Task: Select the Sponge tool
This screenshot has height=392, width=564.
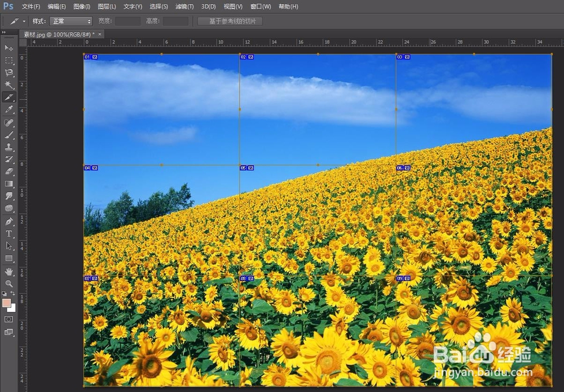Action: coord(9,208)
